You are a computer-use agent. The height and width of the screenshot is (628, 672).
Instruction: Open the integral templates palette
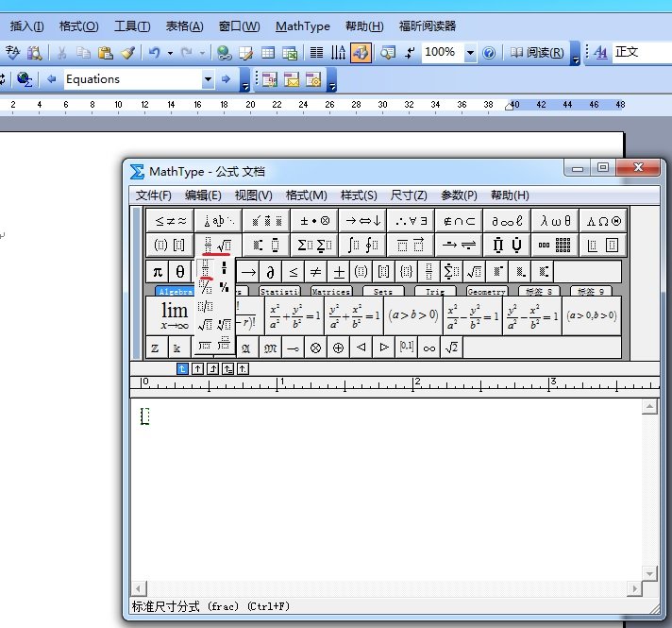click(361, 245)
